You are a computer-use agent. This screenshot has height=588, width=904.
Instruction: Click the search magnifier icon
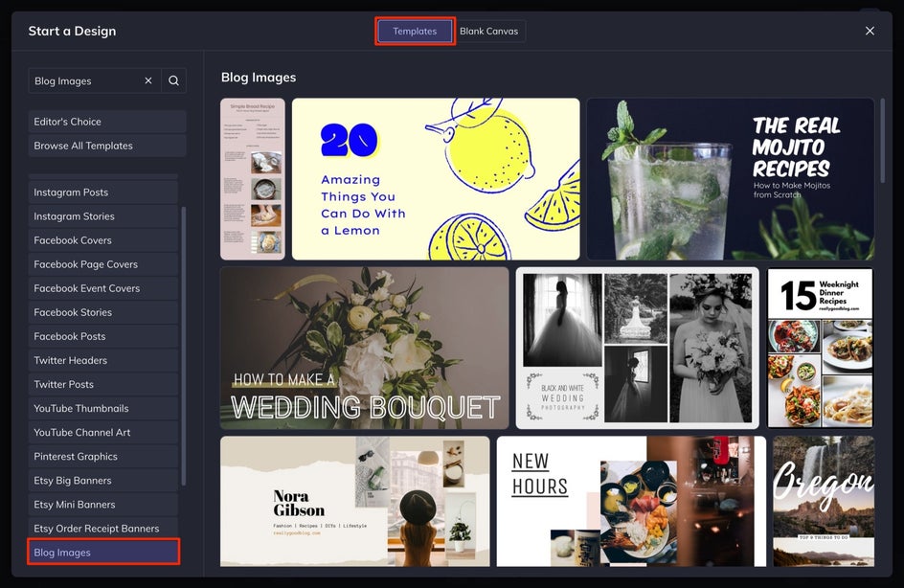click(x=173, y=80)
